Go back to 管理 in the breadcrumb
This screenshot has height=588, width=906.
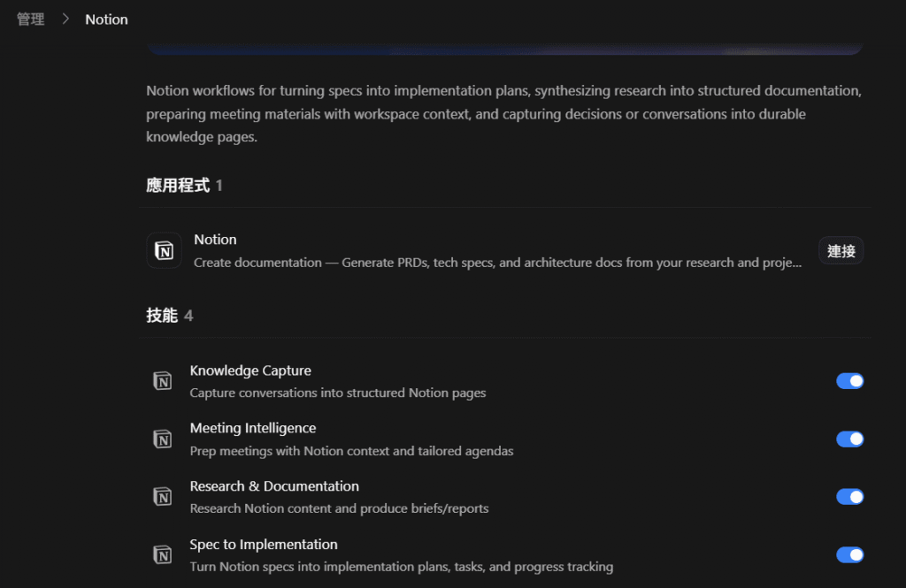(x=31, y=19)
